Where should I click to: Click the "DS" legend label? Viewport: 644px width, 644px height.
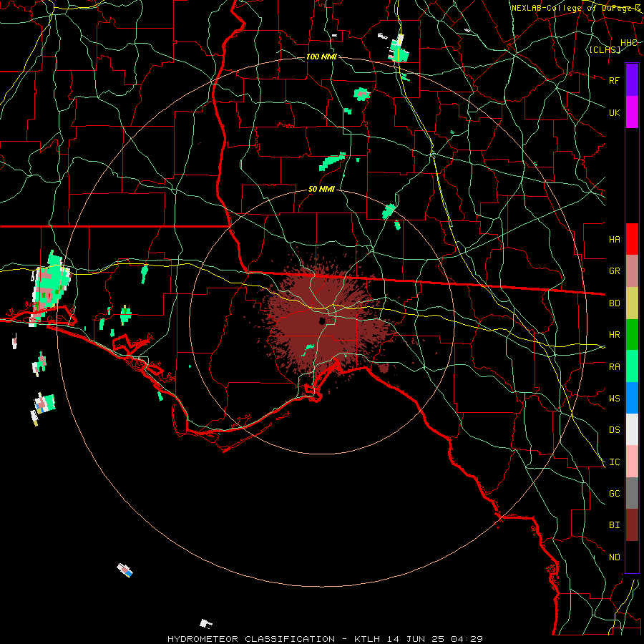pos(615,430)
